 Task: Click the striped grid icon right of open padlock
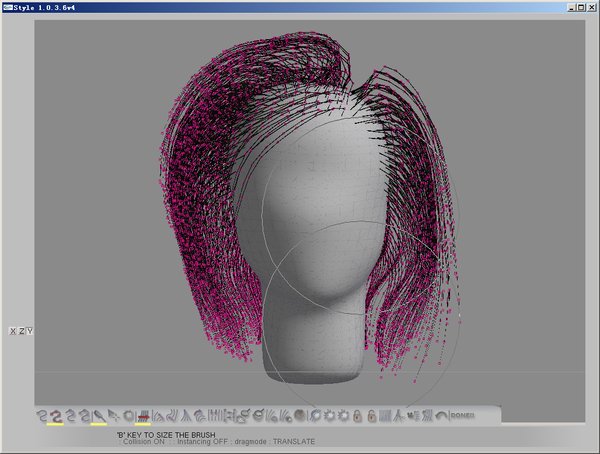(384, 415)
